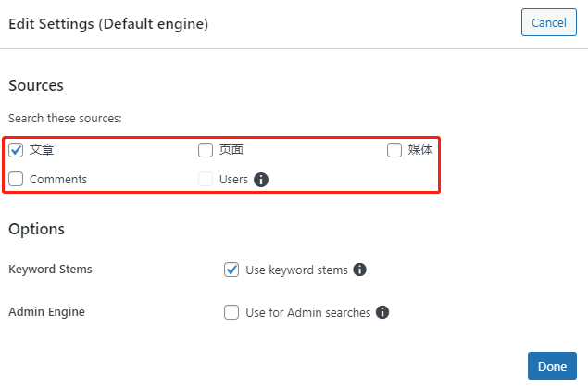The height and width of the screenshot is (390, 588).
Task: Click the Edit Settings (Default engine) title
Action: coord(108,24)
